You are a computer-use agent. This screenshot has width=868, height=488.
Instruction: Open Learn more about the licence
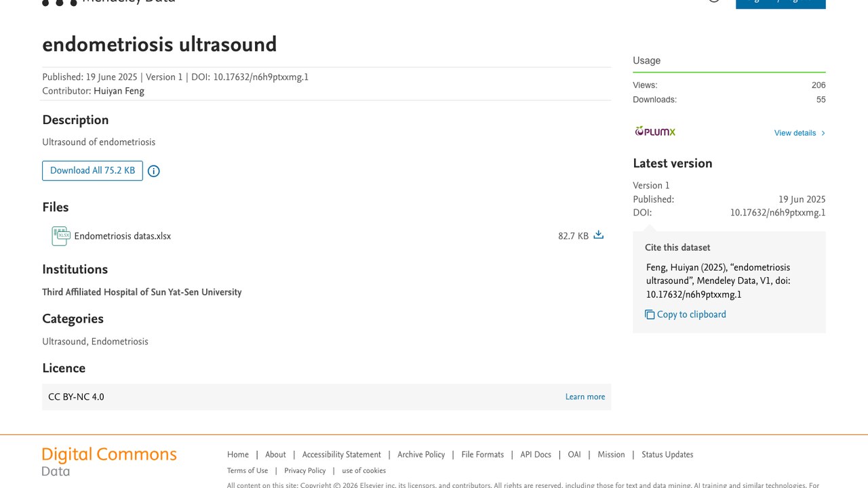pyautogui.click(x=585, y=397)
